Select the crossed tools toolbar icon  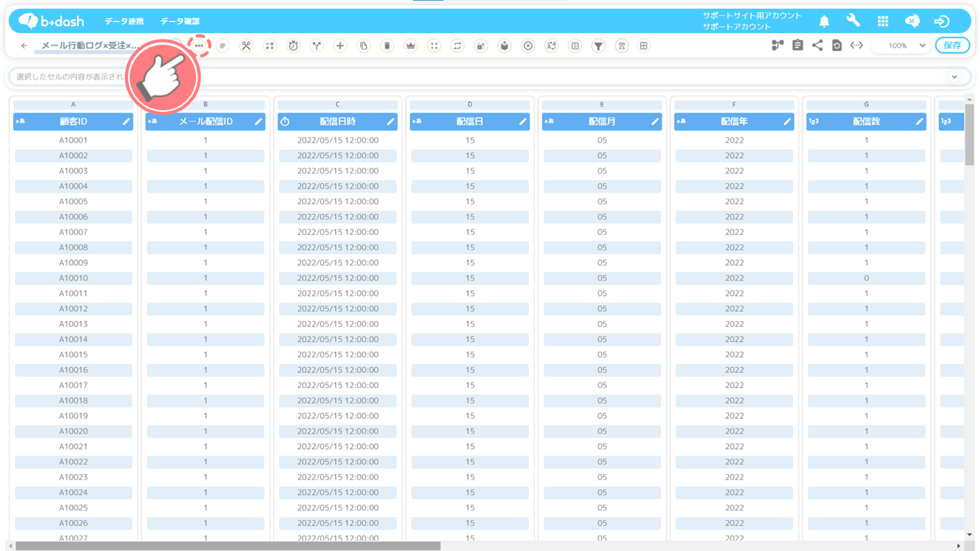click(x=246, y=46)
